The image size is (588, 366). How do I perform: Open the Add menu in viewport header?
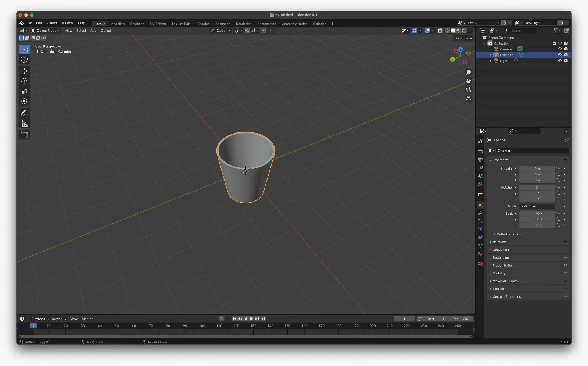(x=93, y=31)
